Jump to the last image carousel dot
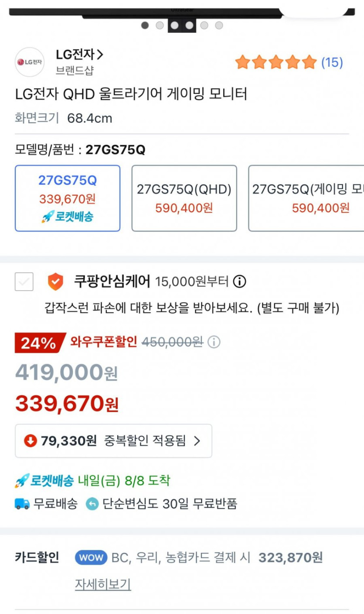The width and height of the screenshot is (364, 614). point(219,25)
